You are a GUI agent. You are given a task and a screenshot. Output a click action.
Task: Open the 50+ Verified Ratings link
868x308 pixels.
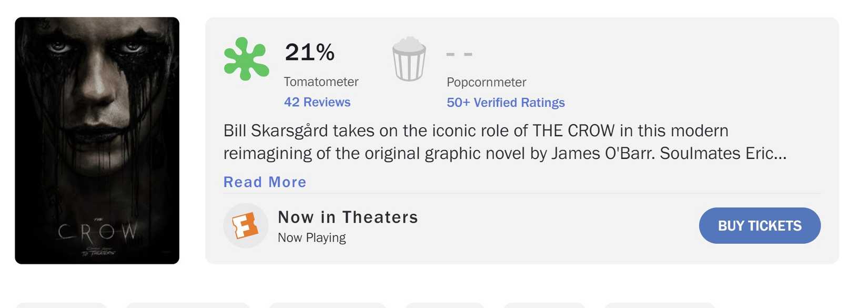click(506, 103)
